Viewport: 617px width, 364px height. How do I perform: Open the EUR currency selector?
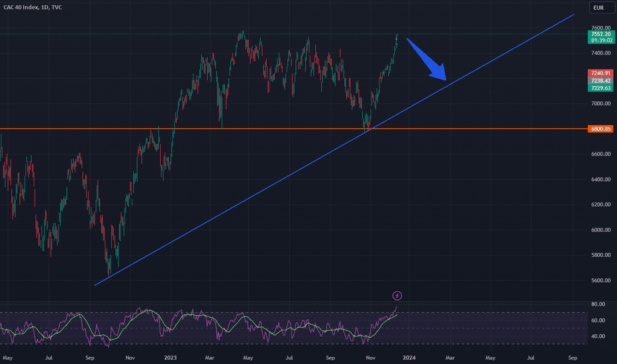click(x=602, y=8)
